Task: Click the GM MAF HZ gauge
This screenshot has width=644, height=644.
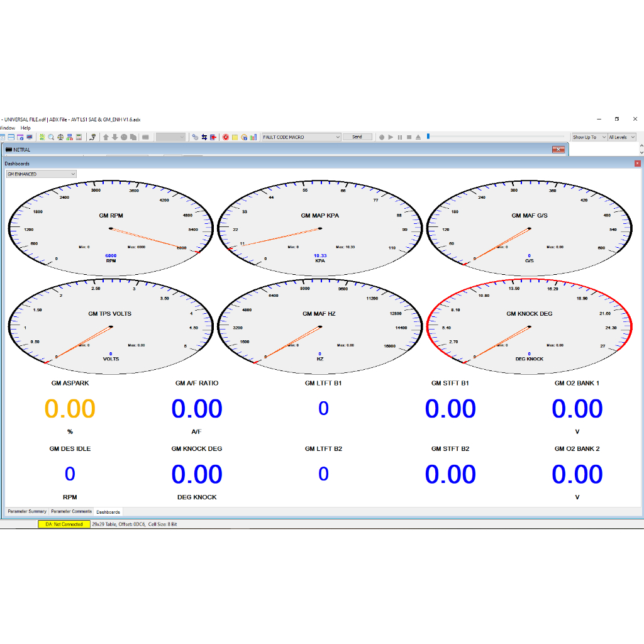Action: click(x=320, y=326)
